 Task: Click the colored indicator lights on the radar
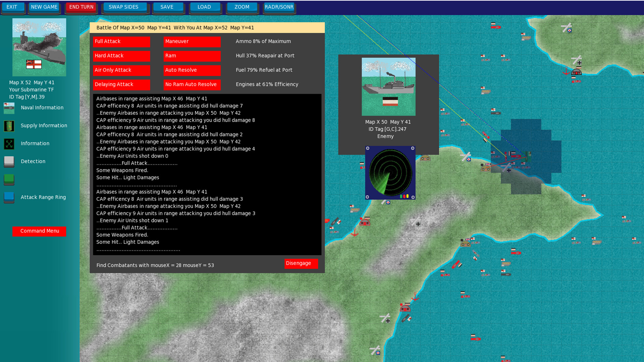(404, 196)
